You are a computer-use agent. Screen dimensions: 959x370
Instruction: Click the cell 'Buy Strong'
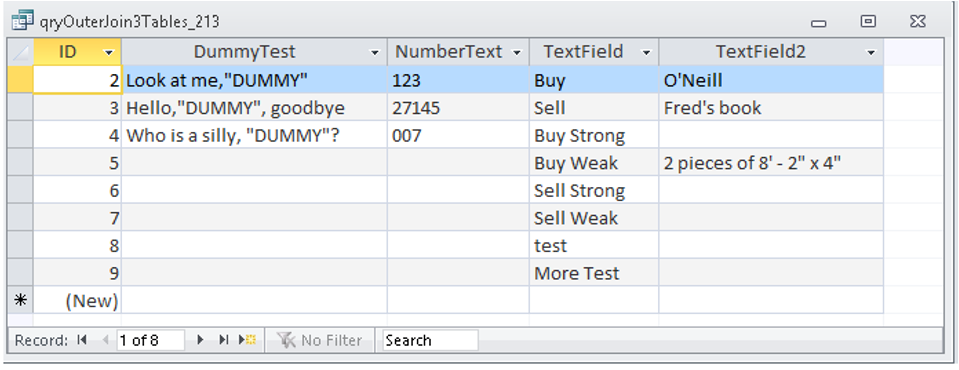click(x=594, y=135)
